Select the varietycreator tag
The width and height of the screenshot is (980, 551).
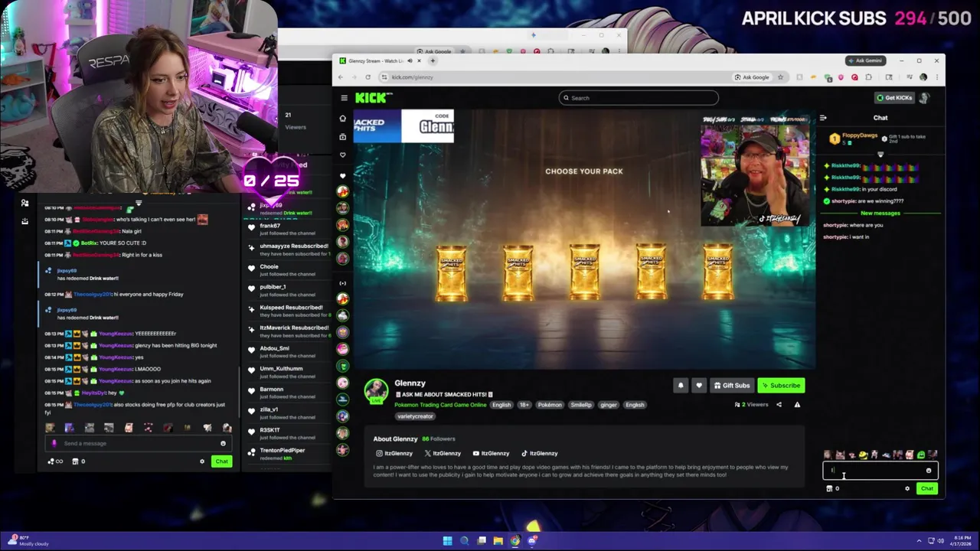[x=415, y=416]
